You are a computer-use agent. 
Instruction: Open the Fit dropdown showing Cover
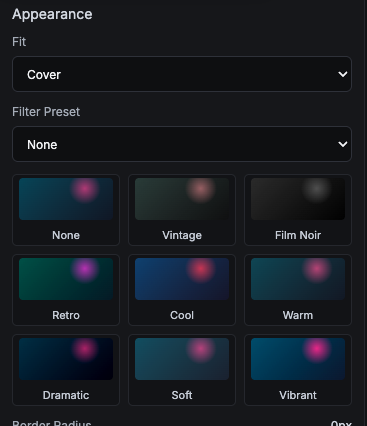(182, 74)
